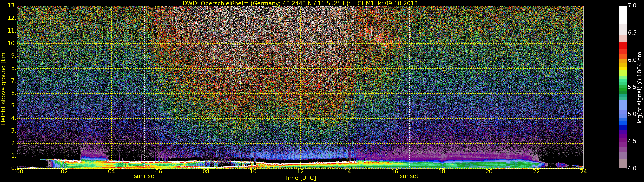
Task: Click the time-axis tick label 24
Action: (x=583, y=172)
